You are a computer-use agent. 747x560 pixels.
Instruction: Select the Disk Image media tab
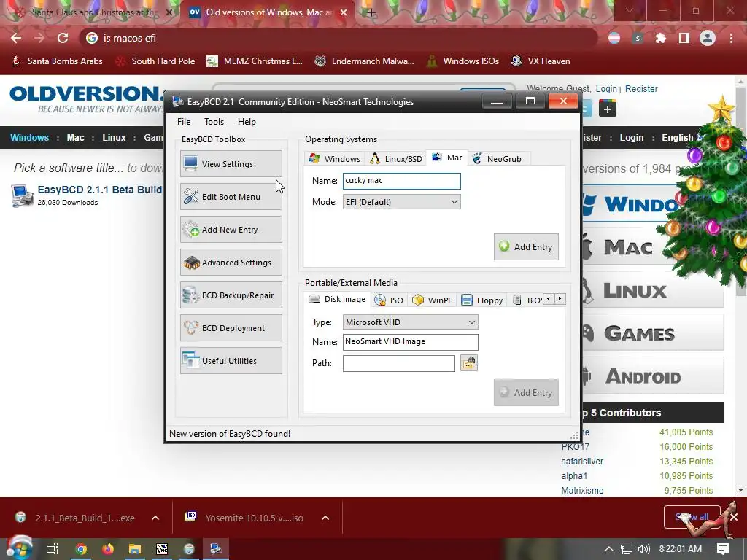(337, 299)
